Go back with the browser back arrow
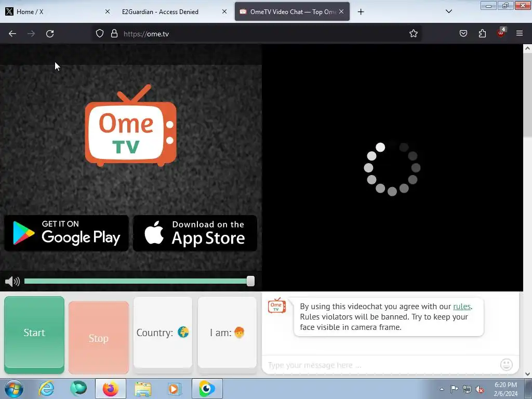532x399 pixels. pyautogui.click(x=12, y=34)
